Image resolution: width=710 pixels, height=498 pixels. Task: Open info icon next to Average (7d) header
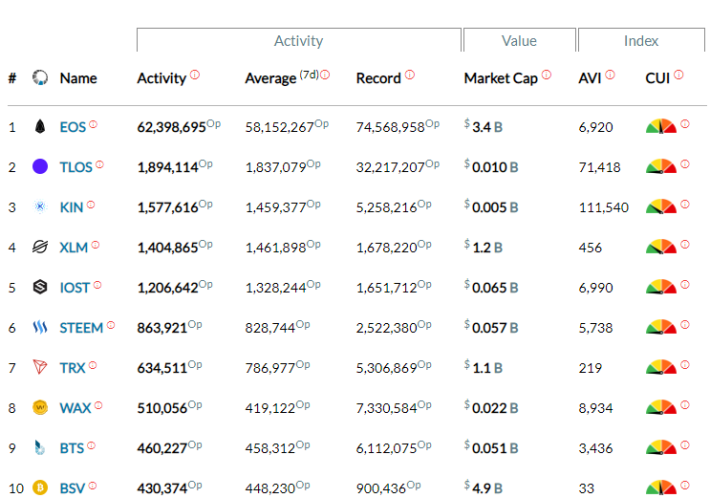click(x=325, y=74)
